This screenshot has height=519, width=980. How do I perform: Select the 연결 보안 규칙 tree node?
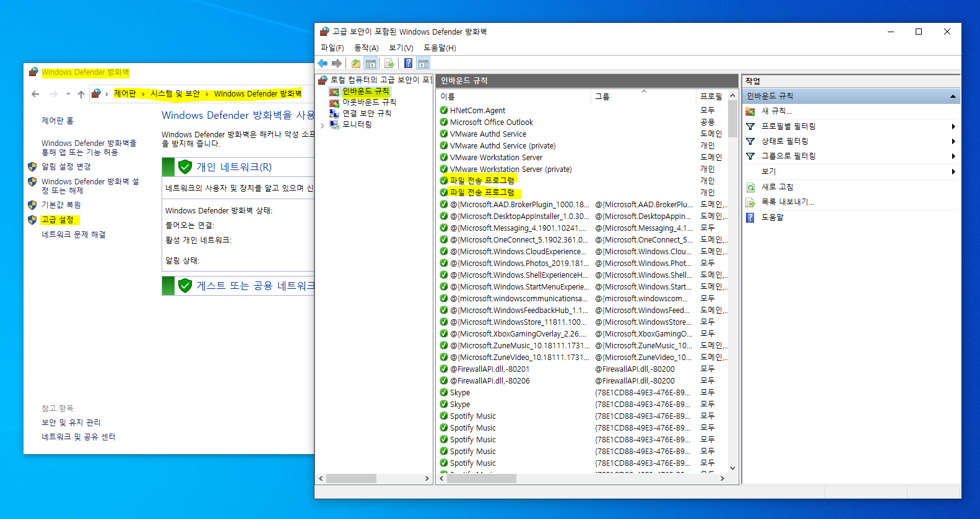click(x=366, y=113)
